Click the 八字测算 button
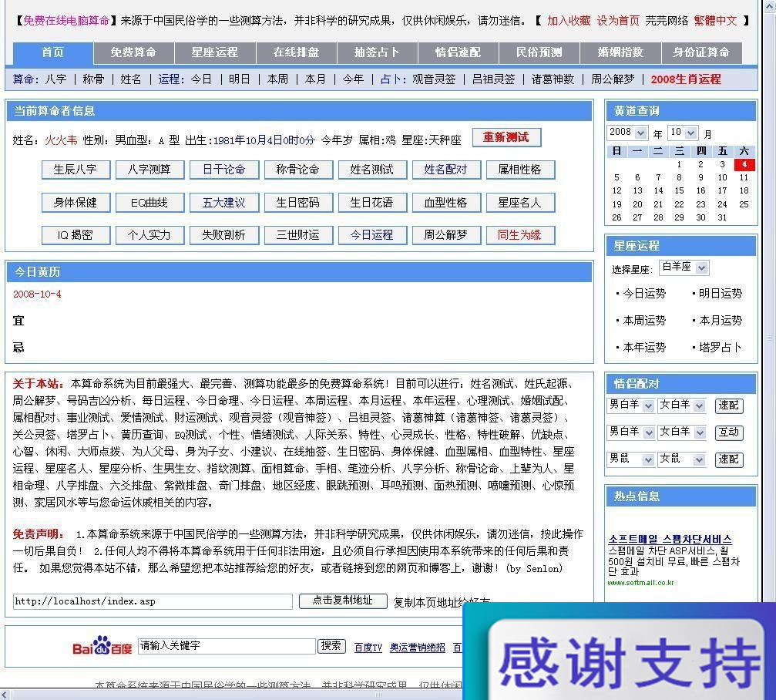Image resolution: width=776 pixels, height=700 pixels. click(x=149, y=170)
